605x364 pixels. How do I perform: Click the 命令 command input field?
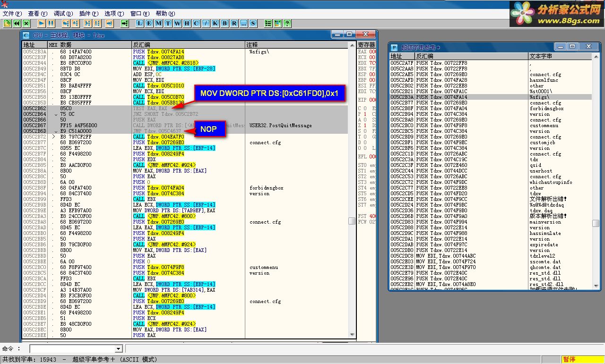pyautogui.click(x=72, y=349)
